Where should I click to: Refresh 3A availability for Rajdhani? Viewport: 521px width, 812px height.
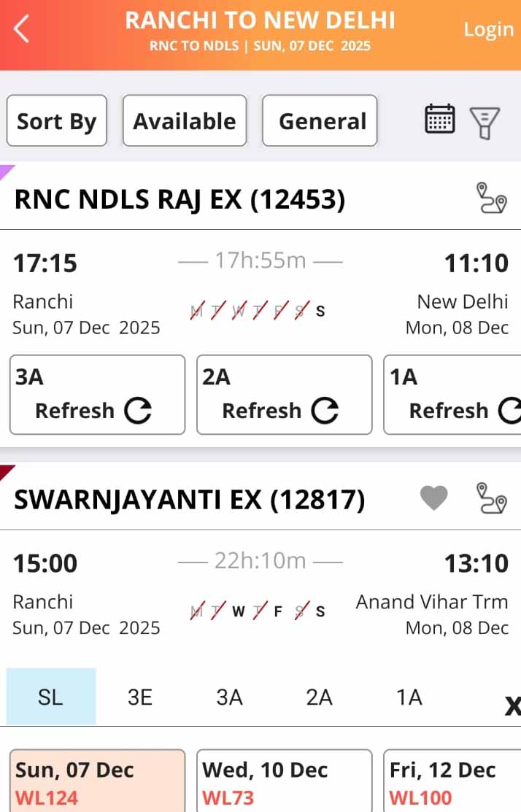97,395
